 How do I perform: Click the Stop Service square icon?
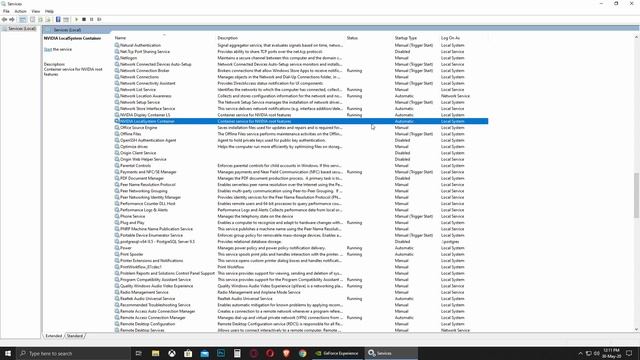point(84,20)
